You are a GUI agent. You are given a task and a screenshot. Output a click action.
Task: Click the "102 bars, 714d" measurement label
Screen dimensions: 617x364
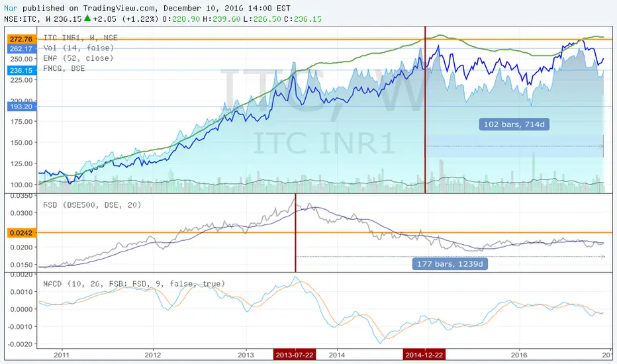pyautogui.click(x=514, y=124)
